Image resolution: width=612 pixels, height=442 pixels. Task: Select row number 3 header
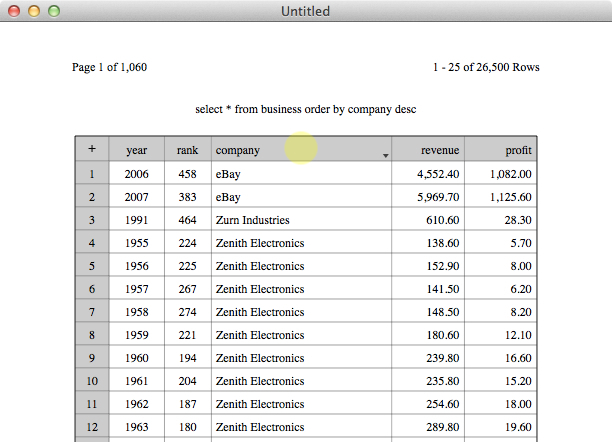tap(92, 219)
